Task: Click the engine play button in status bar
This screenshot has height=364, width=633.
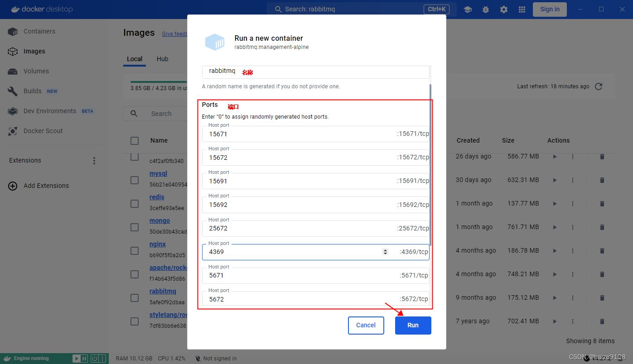Action: point(77,359)
